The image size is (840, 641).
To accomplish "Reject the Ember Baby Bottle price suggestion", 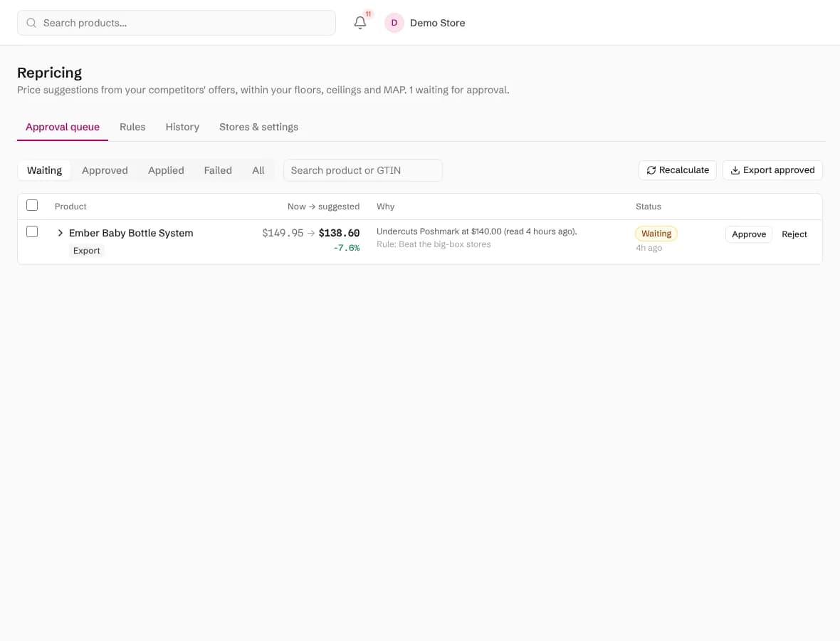I will pos(794,234).
